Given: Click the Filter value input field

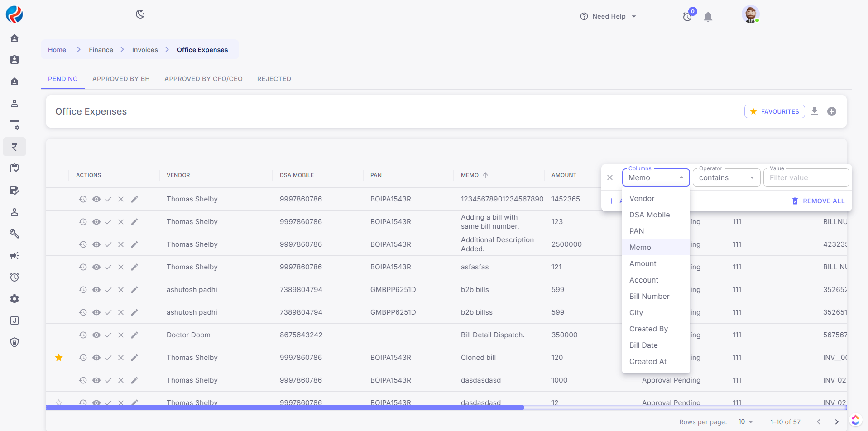Looking at the screenshot, I should [806, 178].
